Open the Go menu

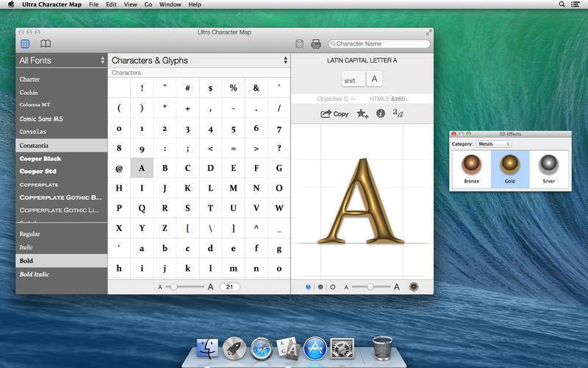coord(148,4)
